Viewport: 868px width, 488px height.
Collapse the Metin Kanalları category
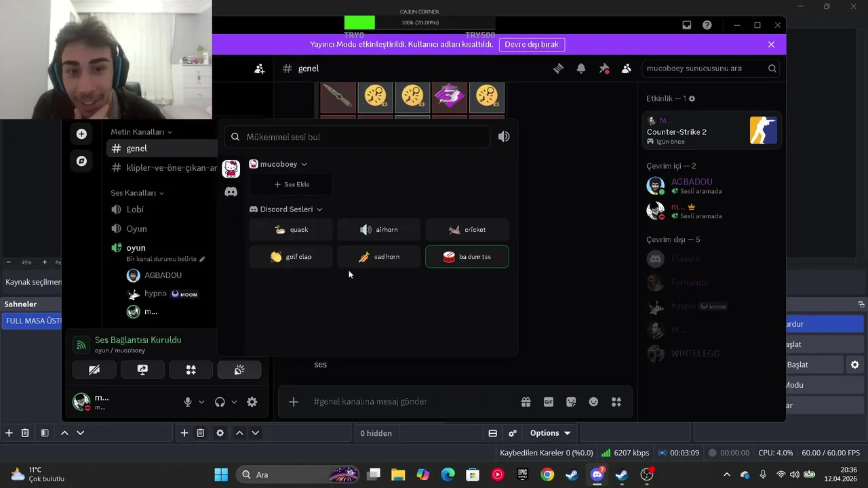(141, 132)
